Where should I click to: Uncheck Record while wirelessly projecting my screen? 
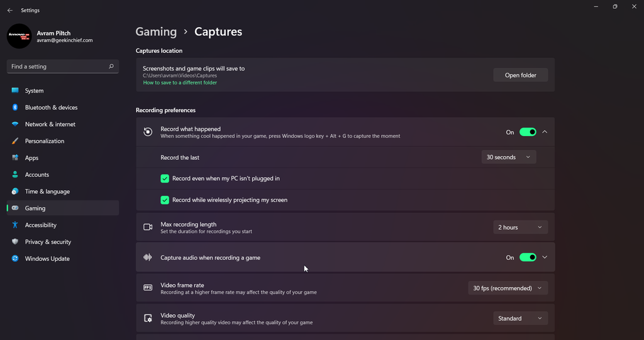pyautogui.click(x=165, y=200)
